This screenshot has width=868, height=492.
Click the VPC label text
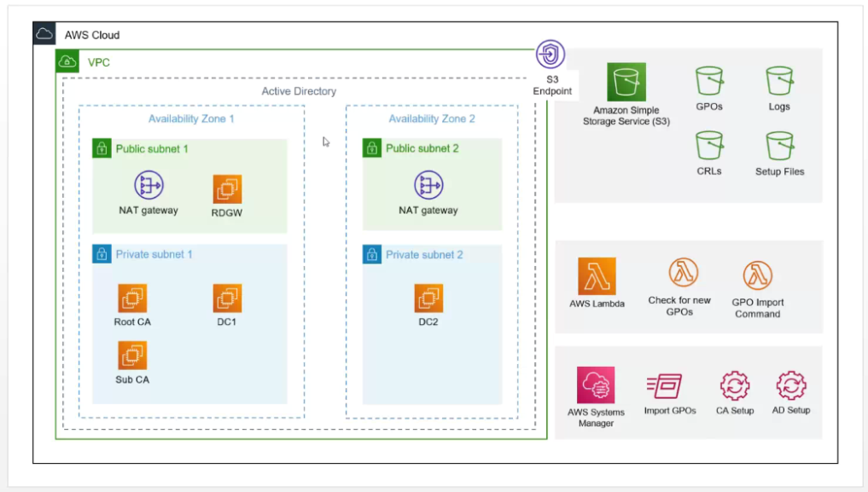pos(98,62)
